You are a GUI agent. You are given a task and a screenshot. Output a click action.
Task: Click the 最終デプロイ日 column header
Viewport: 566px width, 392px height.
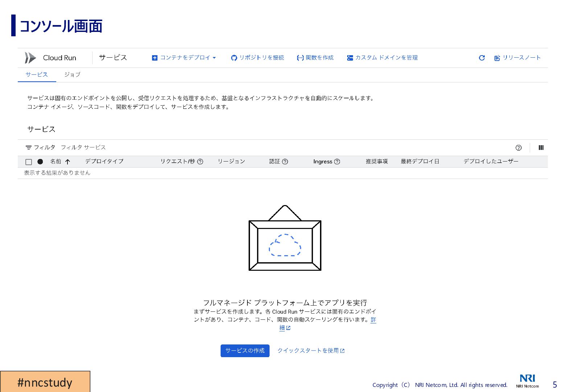point(420,162)
